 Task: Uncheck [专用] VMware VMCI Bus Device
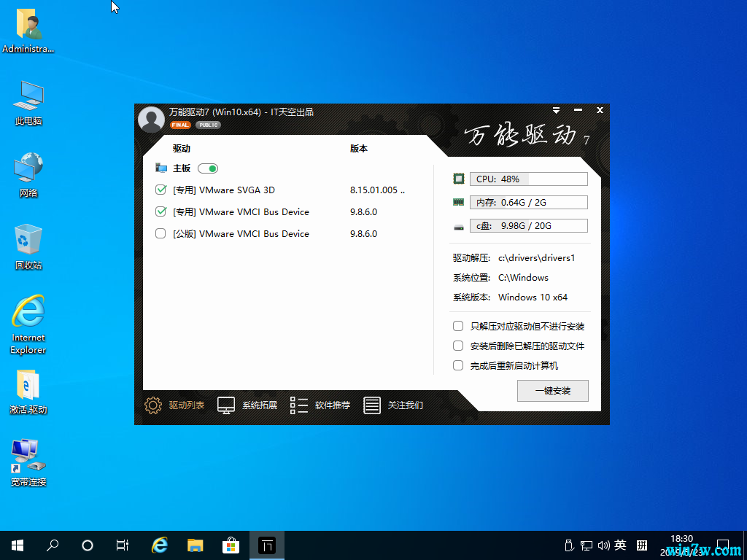click(x=160, y=212)
